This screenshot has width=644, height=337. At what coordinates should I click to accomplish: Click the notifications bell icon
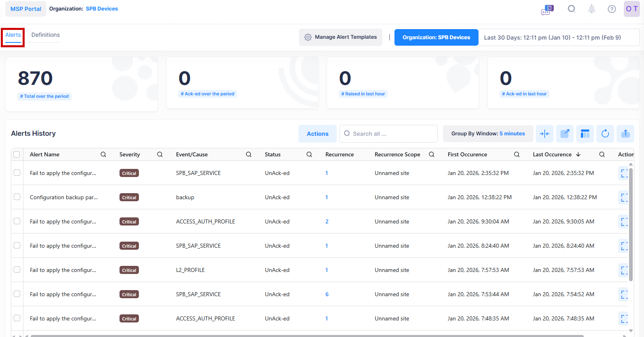(x=592, y=9)
